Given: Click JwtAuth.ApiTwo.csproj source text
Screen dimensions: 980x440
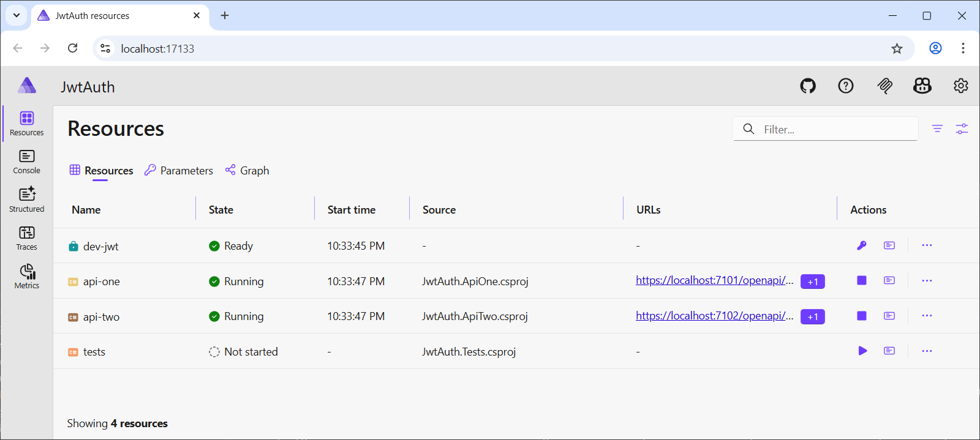Looking at the screenshot, I should pos(475,316).
